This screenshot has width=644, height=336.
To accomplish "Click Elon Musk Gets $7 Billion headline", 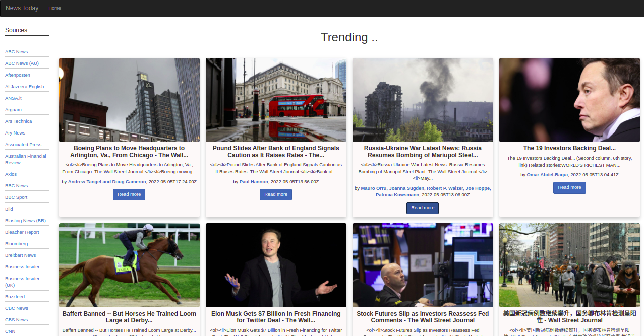I will 276,317.
